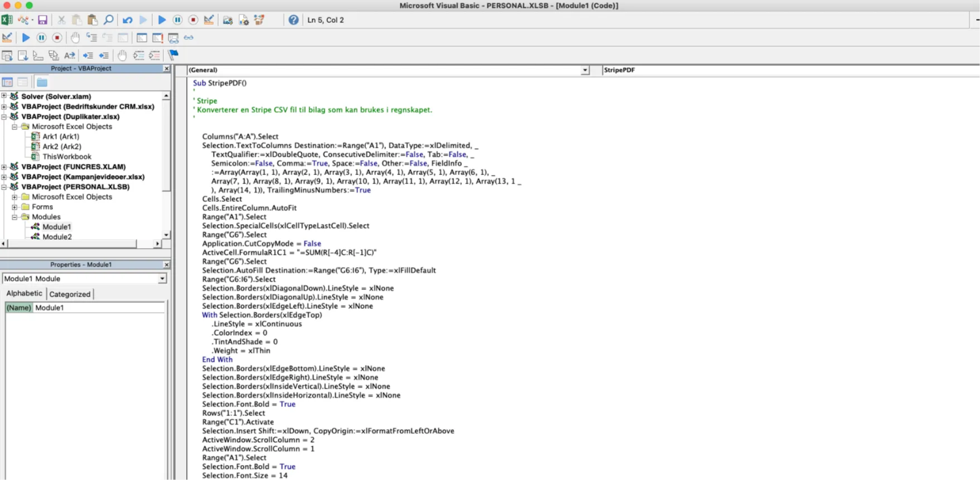Switch to Excel via the green Excel icon
980x480 pixels.
click(7, 20)
